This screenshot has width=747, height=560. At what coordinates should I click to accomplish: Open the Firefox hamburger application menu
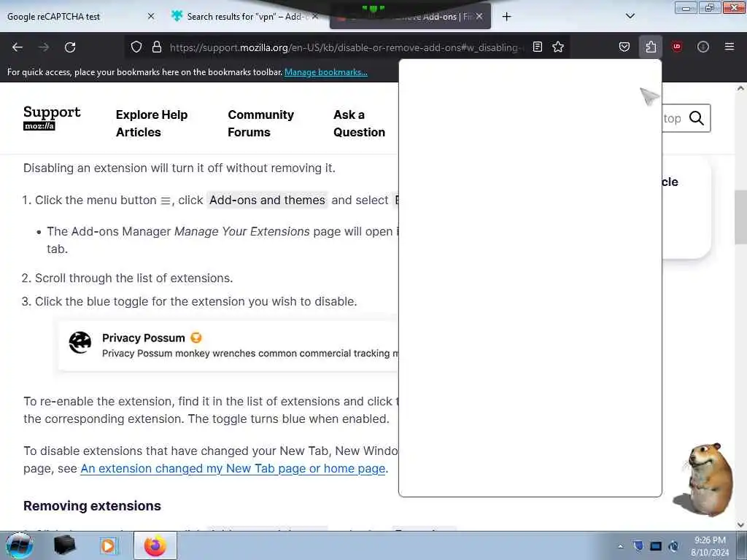[729, 47]
